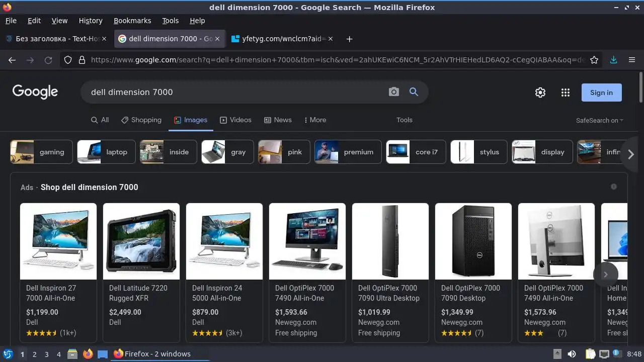Click the Sign in button

click(601, 93)
